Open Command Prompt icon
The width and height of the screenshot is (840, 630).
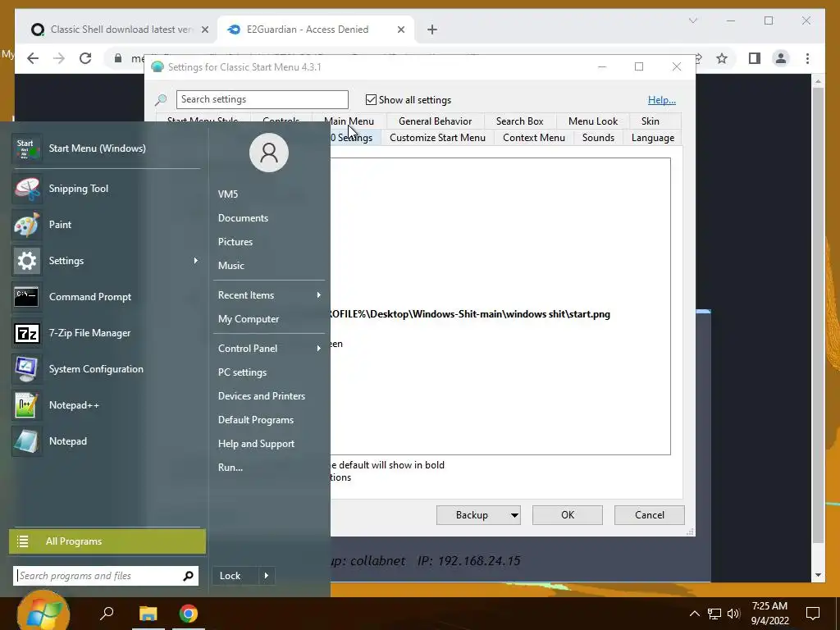coord(26,297)
